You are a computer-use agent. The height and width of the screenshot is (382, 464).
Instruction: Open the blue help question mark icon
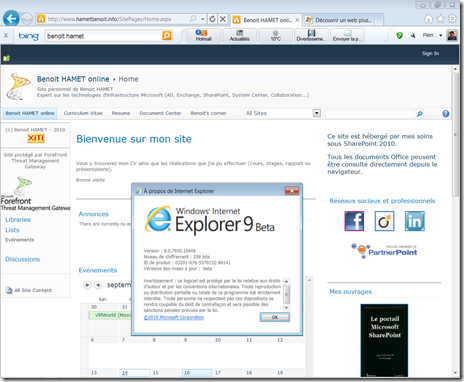tap(446, 114)
